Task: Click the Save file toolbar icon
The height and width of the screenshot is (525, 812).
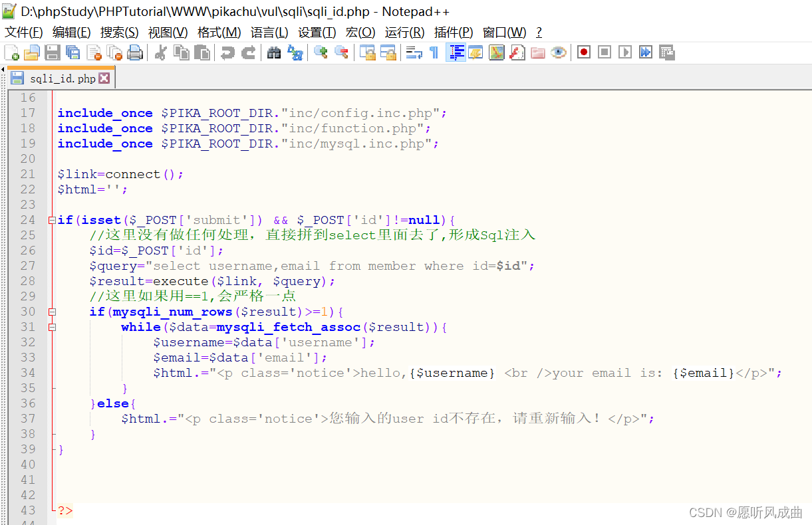Action: pos(52,52)
